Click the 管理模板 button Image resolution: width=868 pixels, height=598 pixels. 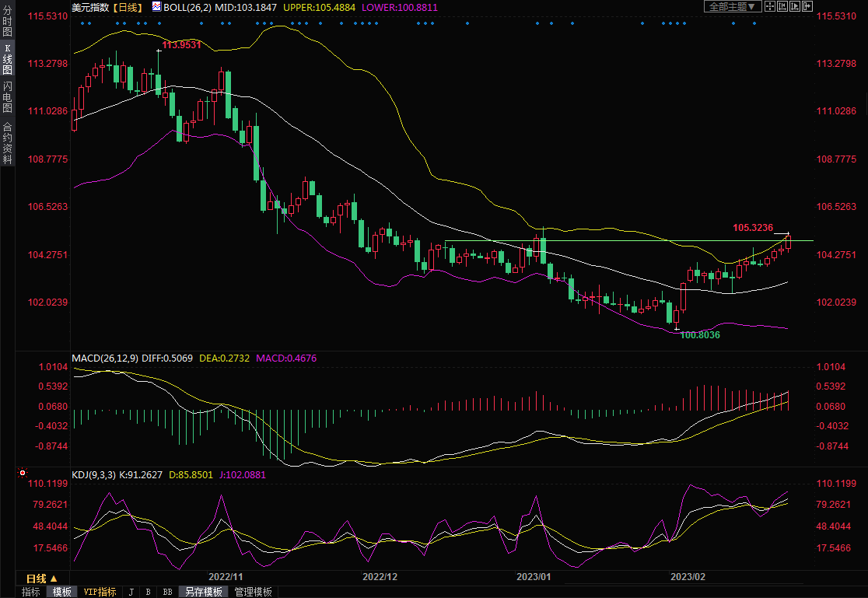pyautogui.click(x=254, y=592)
